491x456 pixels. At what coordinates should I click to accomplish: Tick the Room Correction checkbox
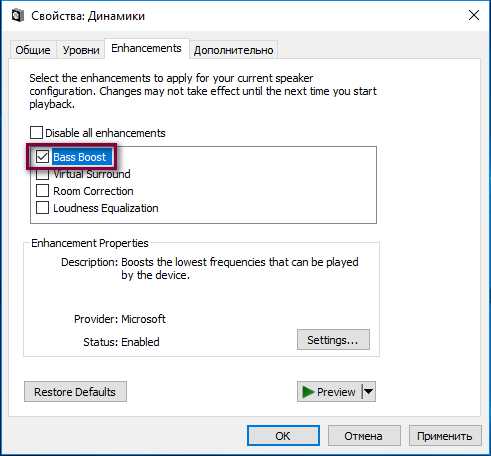42,191
